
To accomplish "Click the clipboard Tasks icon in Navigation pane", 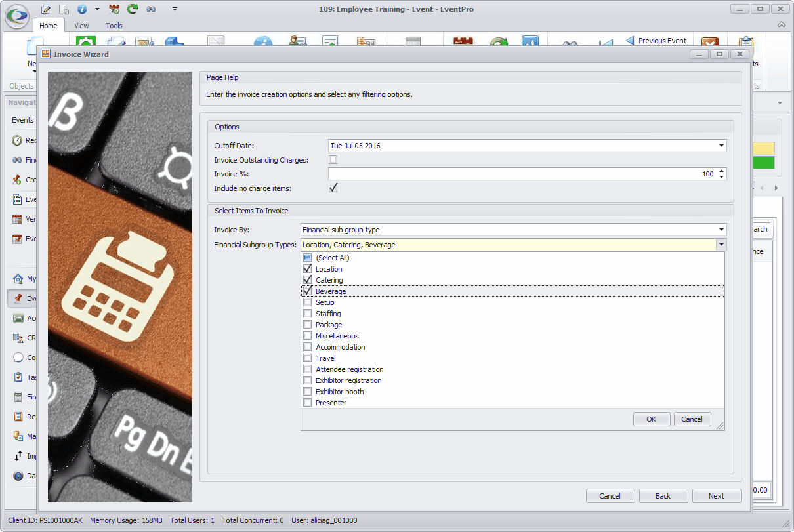I will click(18, 377).
